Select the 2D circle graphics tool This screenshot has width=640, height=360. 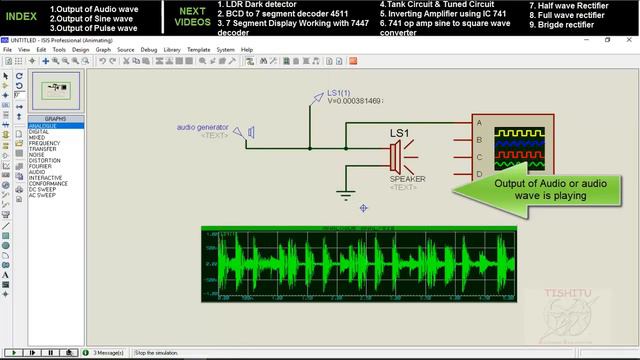tap(5, 245)
